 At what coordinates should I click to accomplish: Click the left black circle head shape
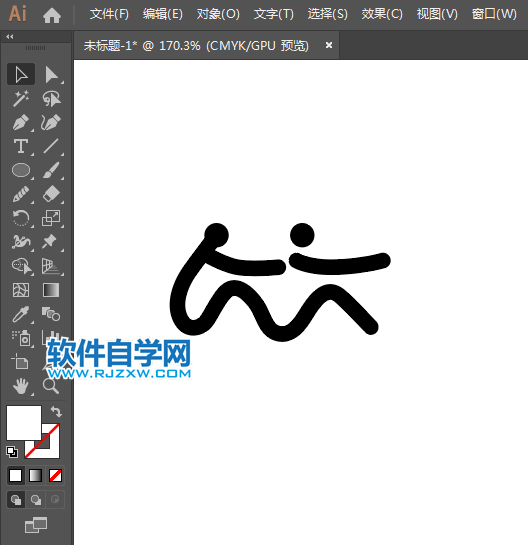click(x=217, y=235)
